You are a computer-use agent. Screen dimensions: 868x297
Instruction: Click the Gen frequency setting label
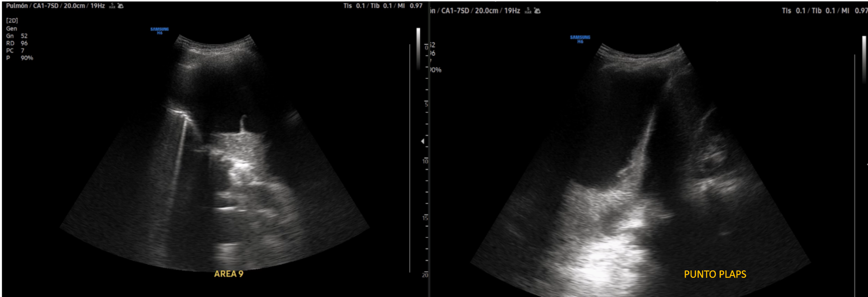pyautogui.click(x=11, y=28)
